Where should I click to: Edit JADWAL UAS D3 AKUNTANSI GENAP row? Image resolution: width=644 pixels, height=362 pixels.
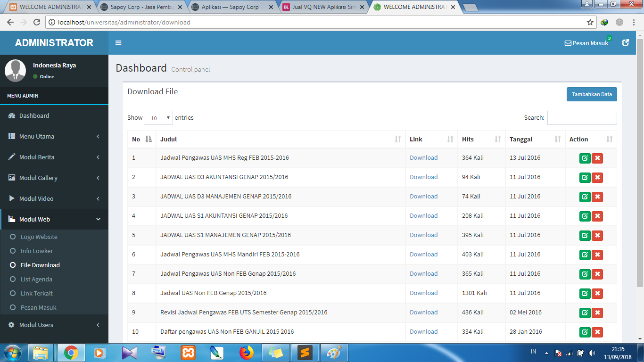click(585, 178)
